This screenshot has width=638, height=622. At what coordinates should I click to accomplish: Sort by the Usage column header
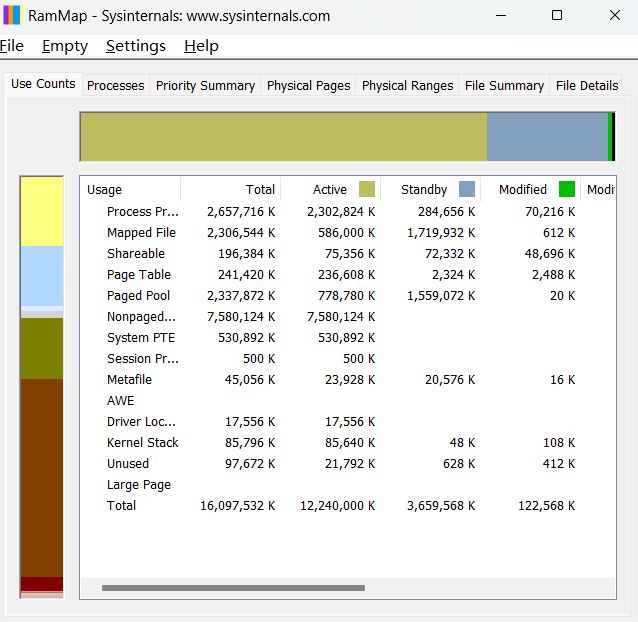[x=130, y=190]
